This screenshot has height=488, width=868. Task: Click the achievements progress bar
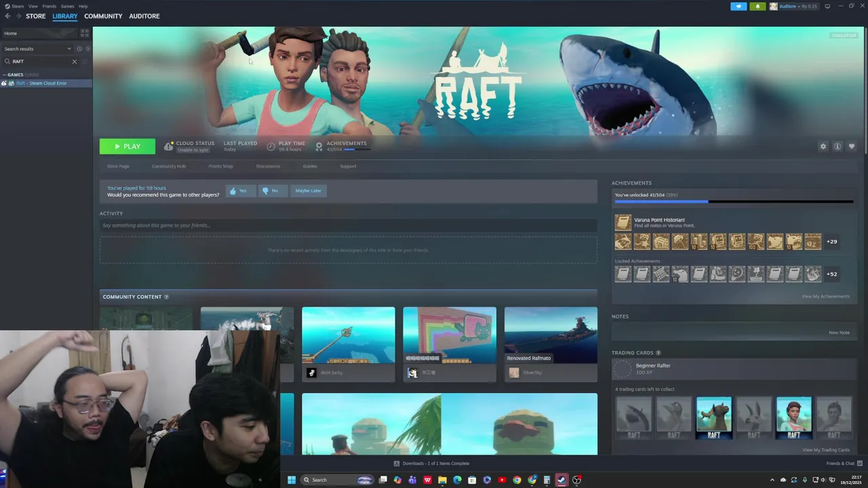tap(734, 201)
